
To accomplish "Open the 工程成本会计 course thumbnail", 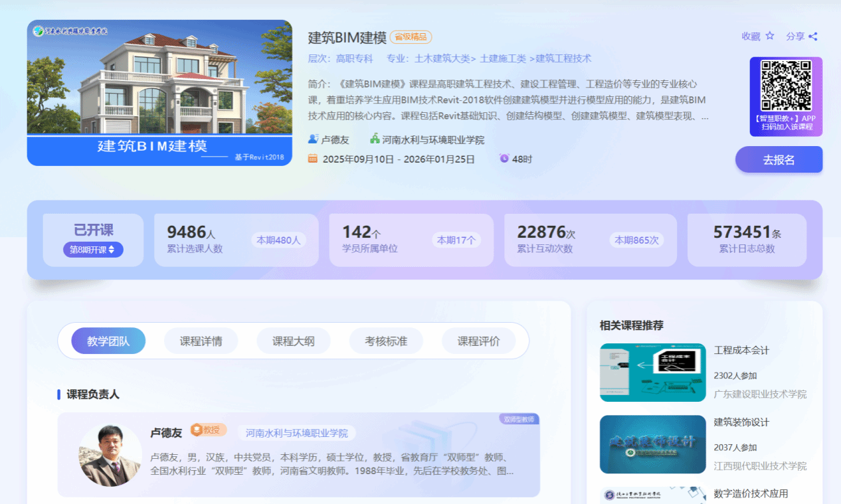I will click(x=652, y=373).
